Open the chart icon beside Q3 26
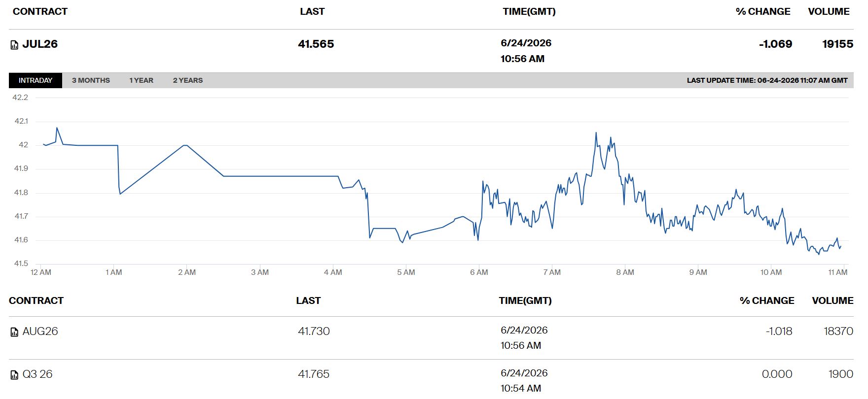 pos(14,375)
